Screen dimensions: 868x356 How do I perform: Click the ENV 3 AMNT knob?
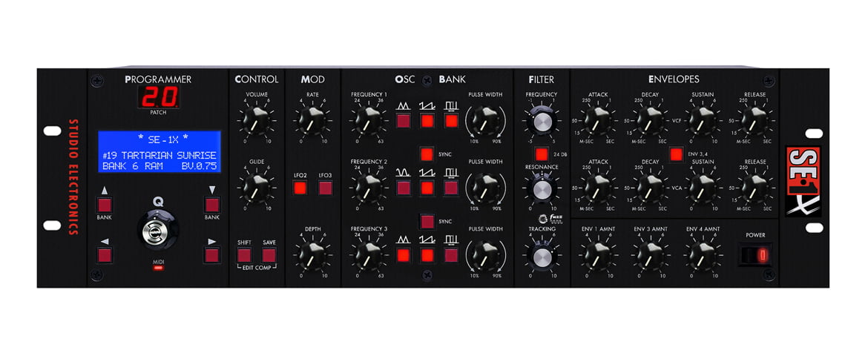[650, 255]
